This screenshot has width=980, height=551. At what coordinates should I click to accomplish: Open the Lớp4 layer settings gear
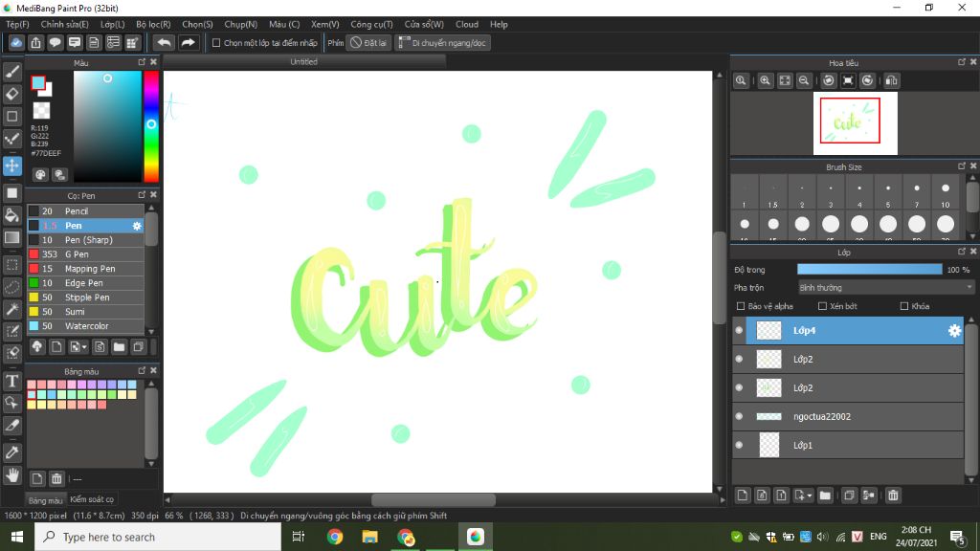coord(954,330)
